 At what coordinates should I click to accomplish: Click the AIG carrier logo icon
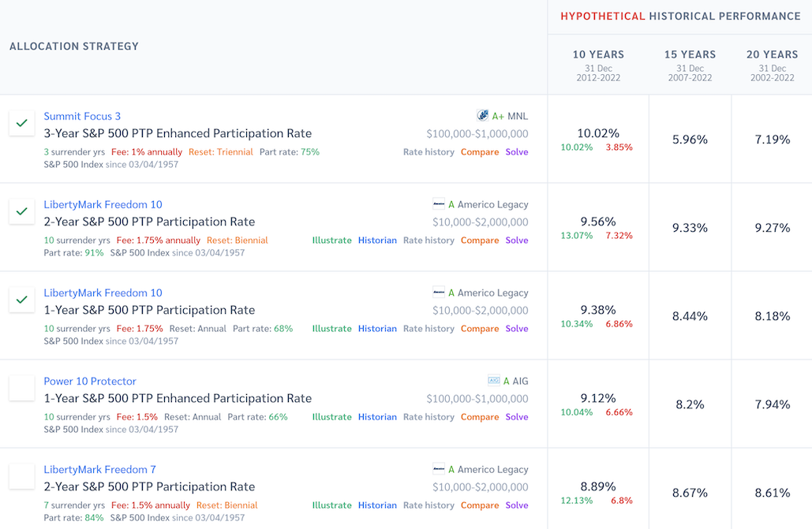click(494, 381)
